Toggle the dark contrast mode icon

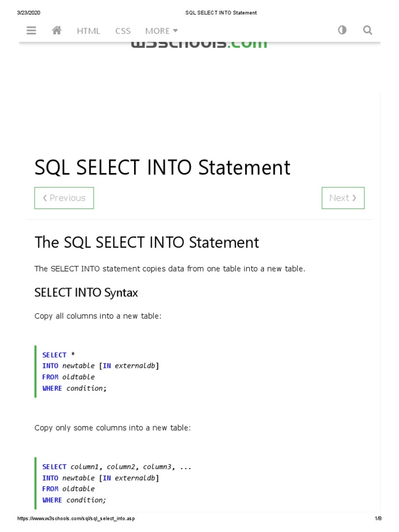point(342,30)
